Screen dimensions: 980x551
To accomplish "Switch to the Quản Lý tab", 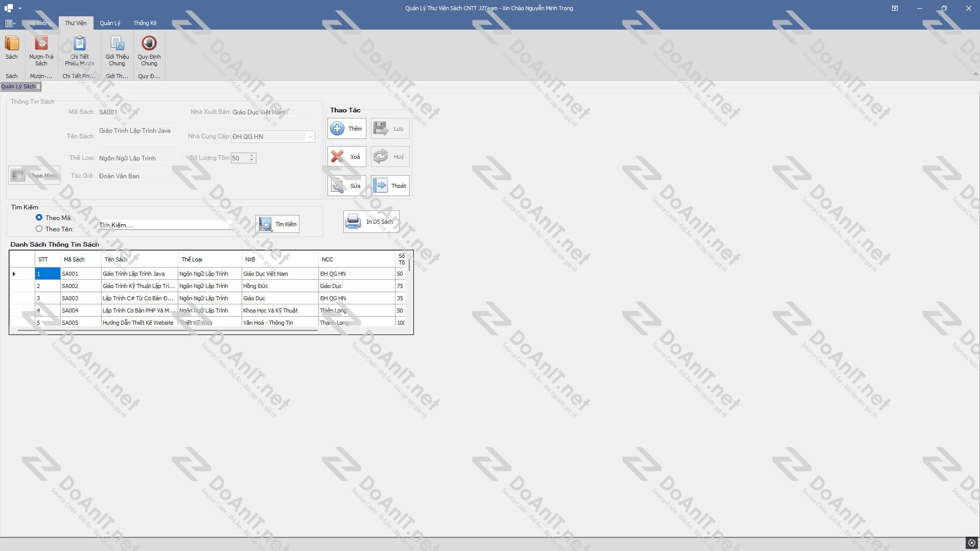I will 110,23.
